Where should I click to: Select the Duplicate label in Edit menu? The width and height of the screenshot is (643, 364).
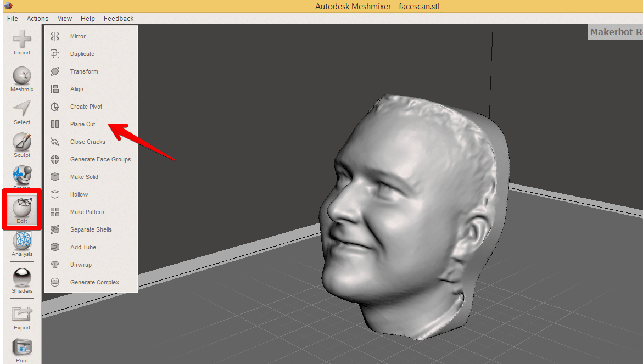(x=82, y=54)
